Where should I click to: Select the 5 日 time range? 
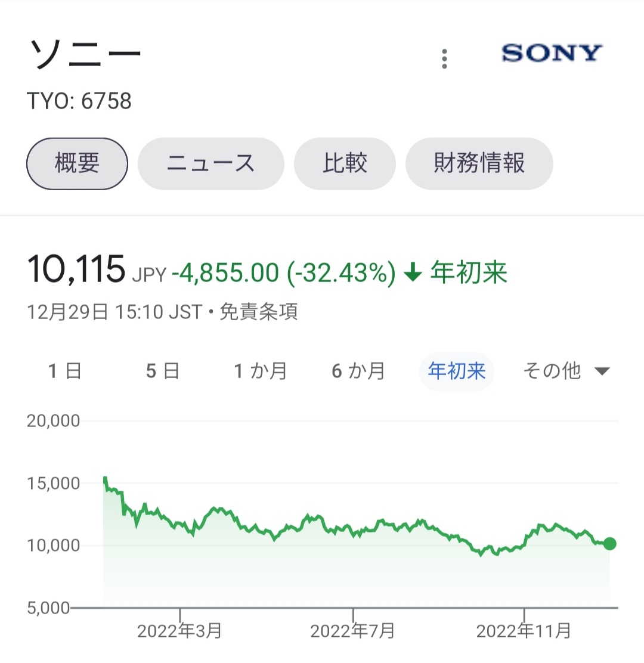point(163,371)
